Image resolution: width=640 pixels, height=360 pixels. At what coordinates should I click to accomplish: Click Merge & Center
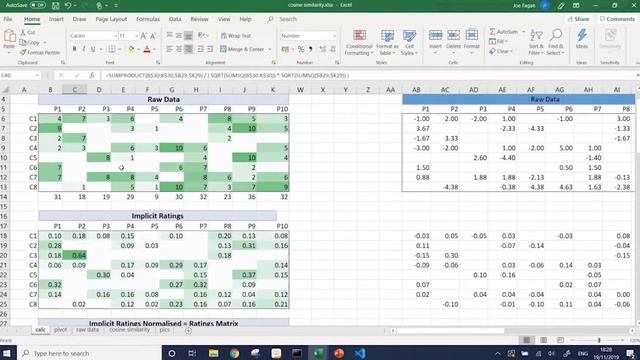[x=242, y=49]
